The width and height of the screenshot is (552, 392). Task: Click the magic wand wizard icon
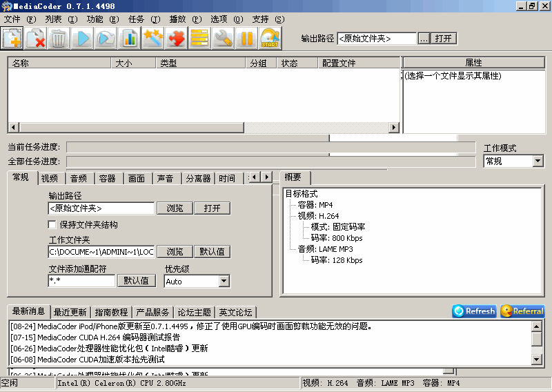tap(152, 38)
